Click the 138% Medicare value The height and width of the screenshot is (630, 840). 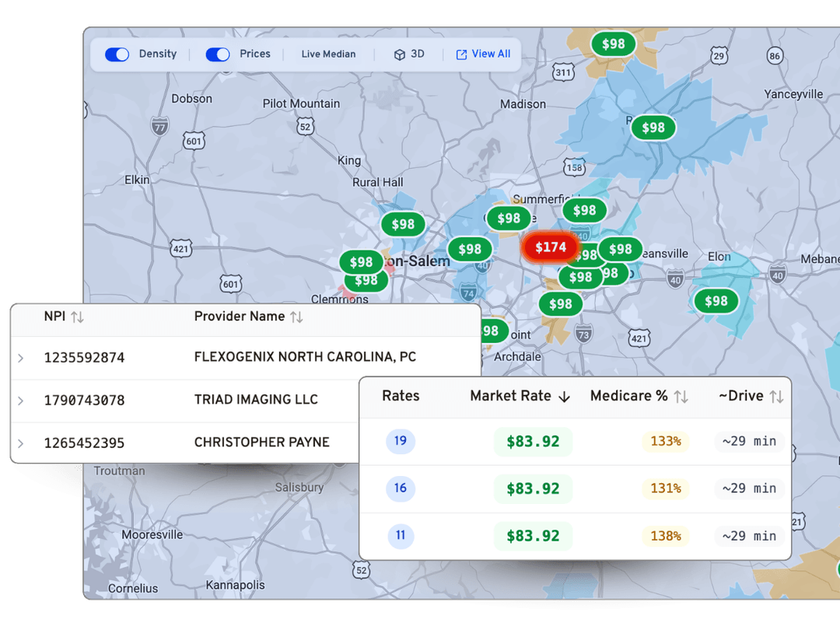665,536
